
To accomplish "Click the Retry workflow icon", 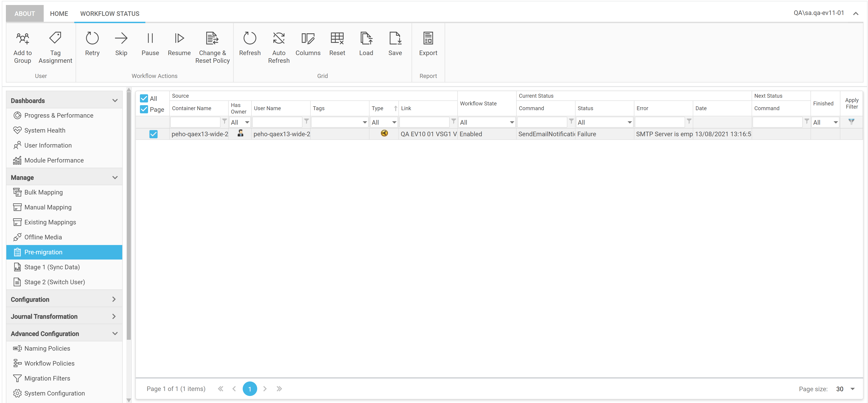I will (92, 39).
